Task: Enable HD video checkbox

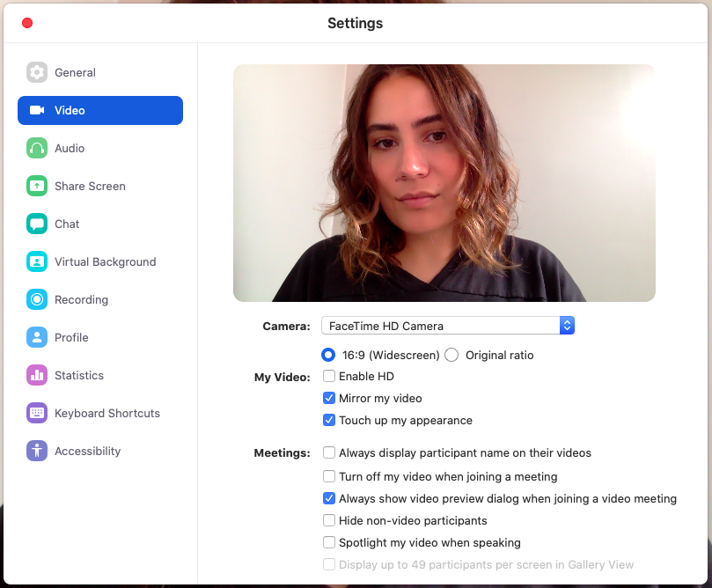Action: [329, 376]
